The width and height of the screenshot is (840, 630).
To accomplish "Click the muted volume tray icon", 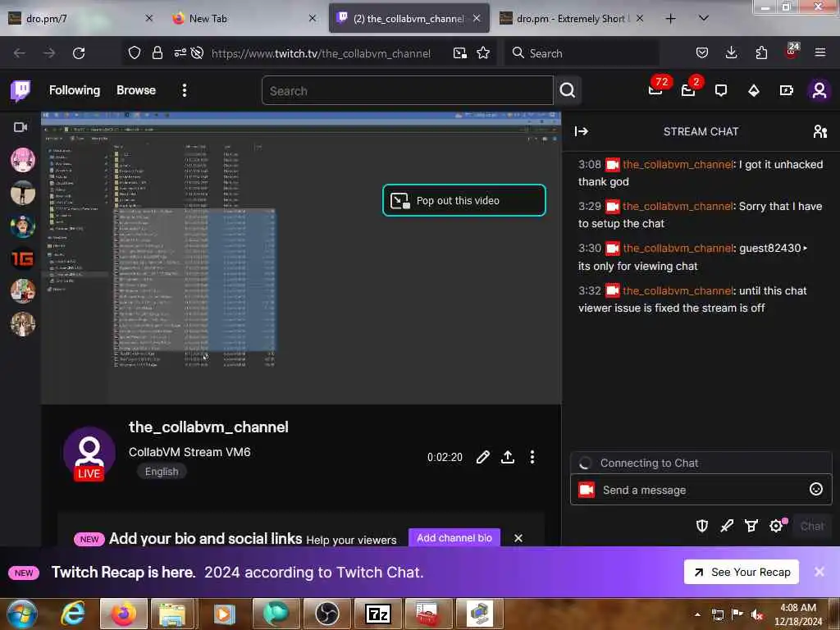I will coord(756,614).
